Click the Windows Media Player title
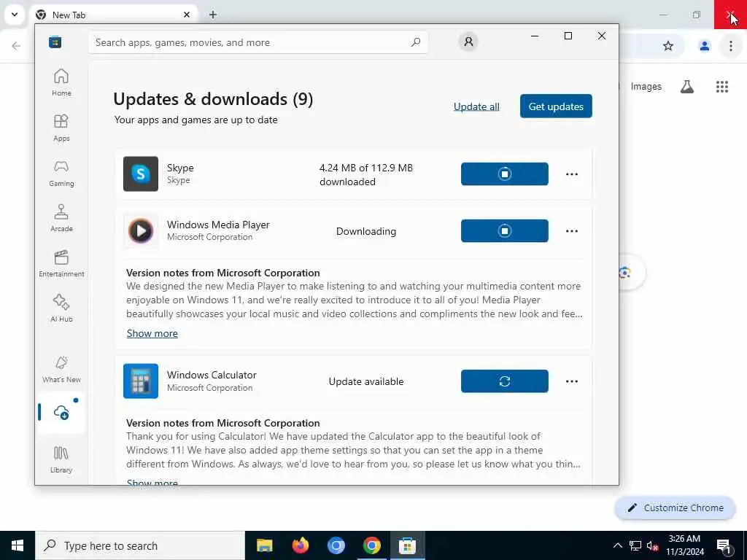747x560 pixels. pyautogui.click(x=218, y=225)
